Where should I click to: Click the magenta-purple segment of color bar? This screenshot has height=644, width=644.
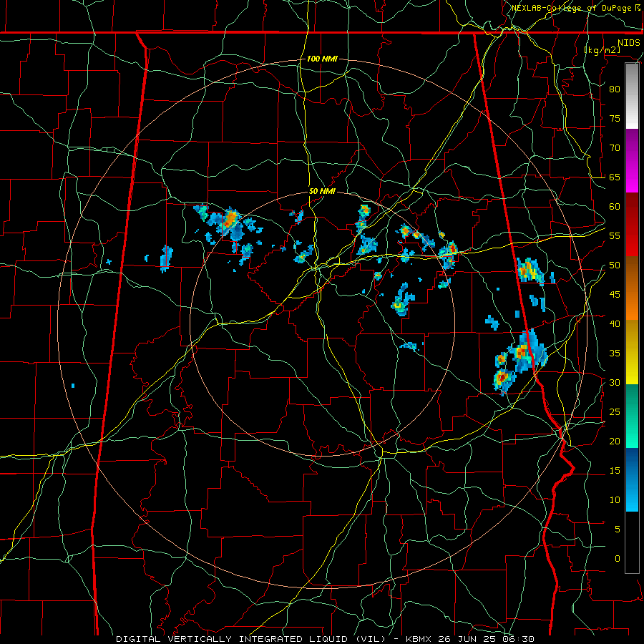tap(632, 161)
